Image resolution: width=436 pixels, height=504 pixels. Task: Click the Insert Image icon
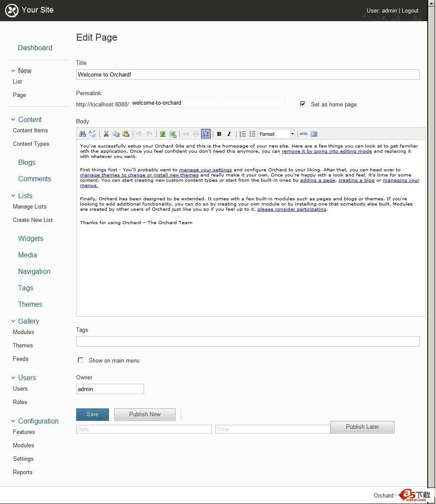click(162, 134)
